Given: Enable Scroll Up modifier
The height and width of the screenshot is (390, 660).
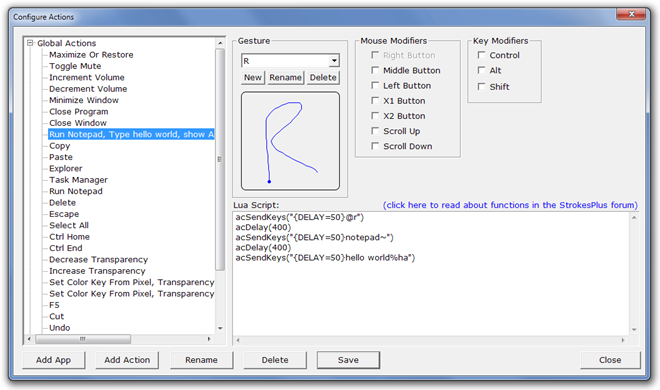Looking at the screenshot, I should point(375,131).
